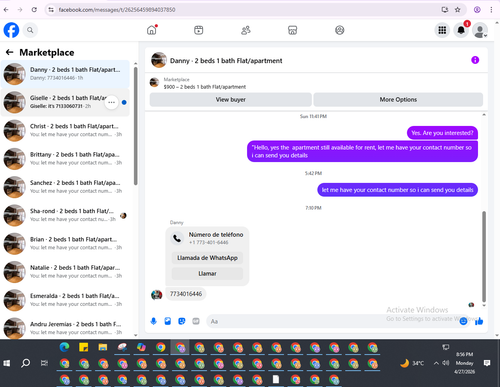Launch Microsoft Edge from the taskbar
Image resolution: width=500 pixels, height=387 pixels.
[64, 348]
